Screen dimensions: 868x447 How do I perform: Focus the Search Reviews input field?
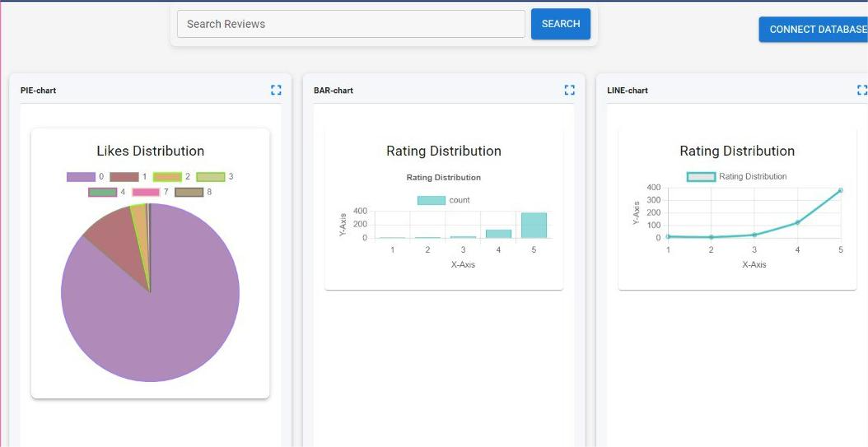coord(351,24)
